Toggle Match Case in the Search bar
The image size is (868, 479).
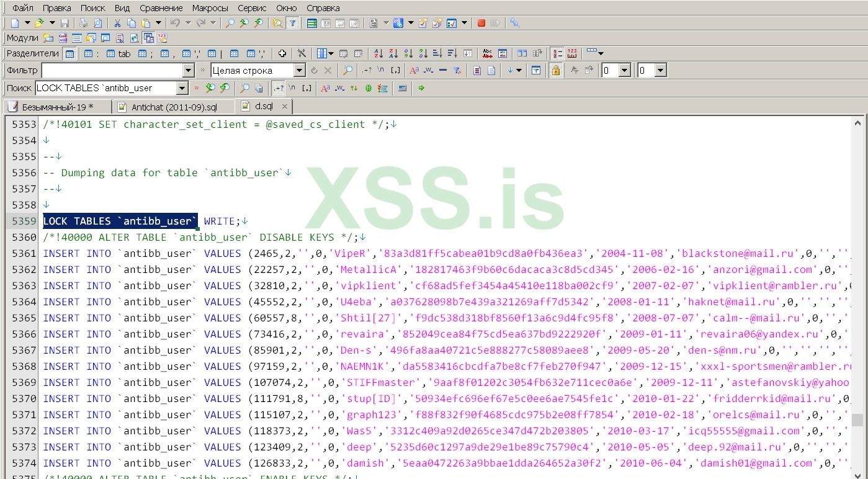(x=325, y=88)
